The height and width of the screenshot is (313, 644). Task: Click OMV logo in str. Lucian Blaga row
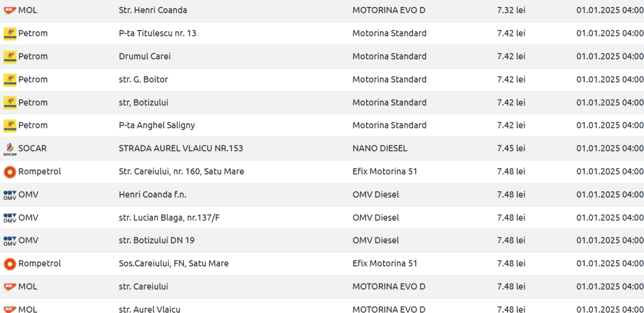point(10,217)
